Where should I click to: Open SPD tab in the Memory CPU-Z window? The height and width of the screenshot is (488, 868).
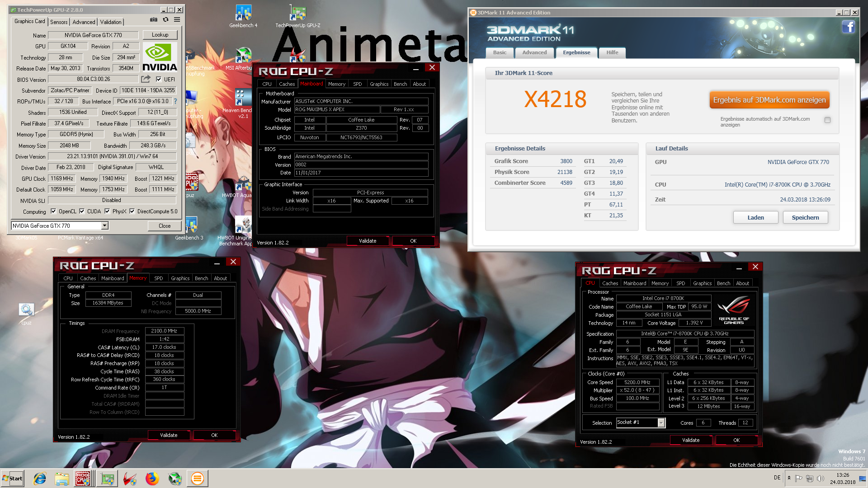[158, 278]
